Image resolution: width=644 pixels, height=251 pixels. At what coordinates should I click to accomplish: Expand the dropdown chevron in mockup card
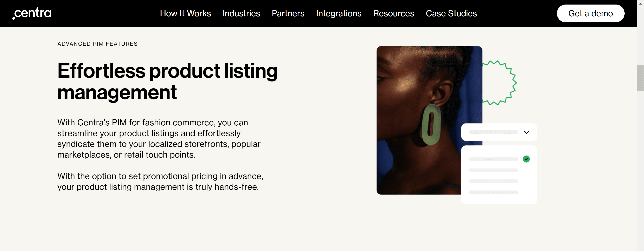coord(527,132)
